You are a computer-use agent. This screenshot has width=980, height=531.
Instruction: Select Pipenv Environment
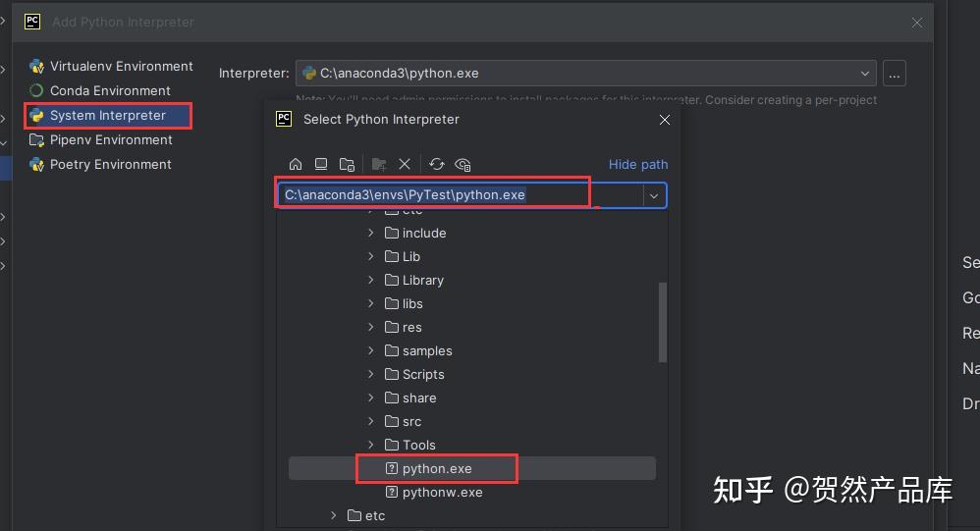110,140
